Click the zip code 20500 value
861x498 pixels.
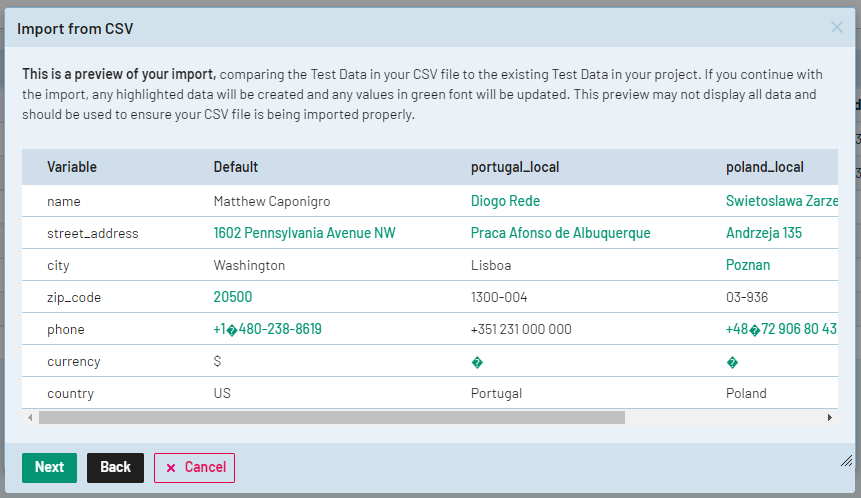233,297
